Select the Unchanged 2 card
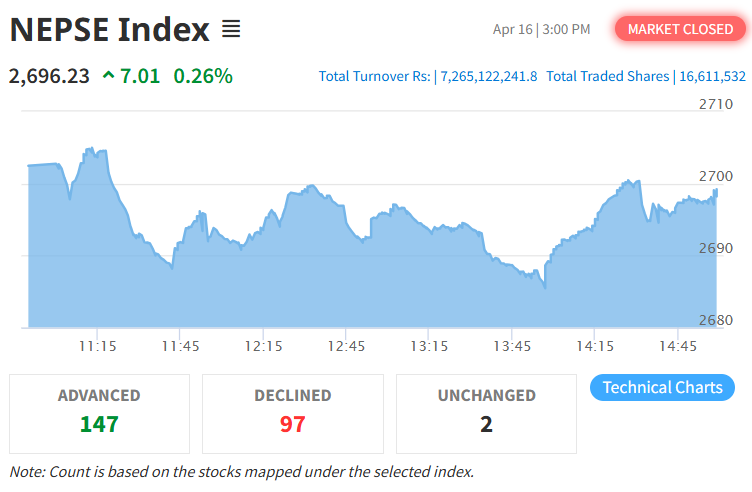The height and width of the screenshot is (492, 752). pyautogui.click(x=486, y=413)
